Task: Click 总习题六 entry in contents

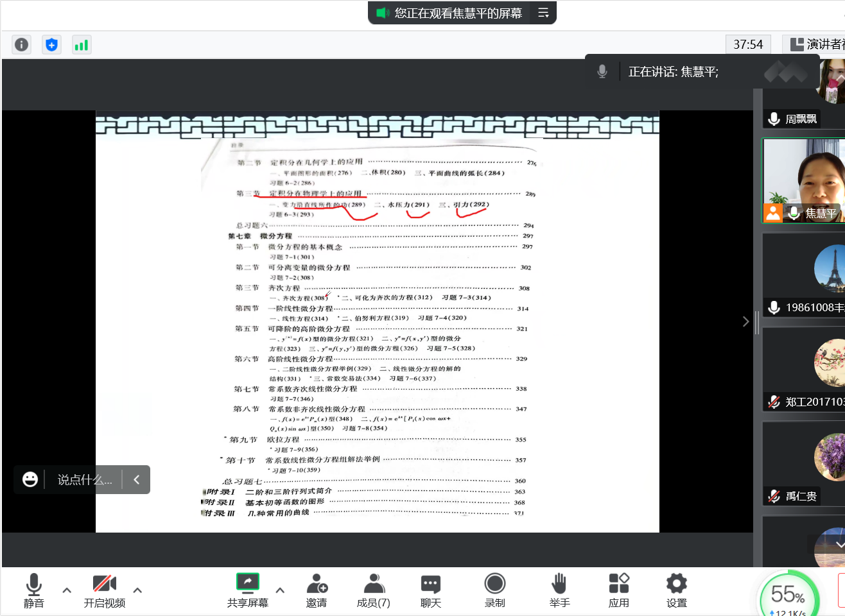Action: click(252, 226)
